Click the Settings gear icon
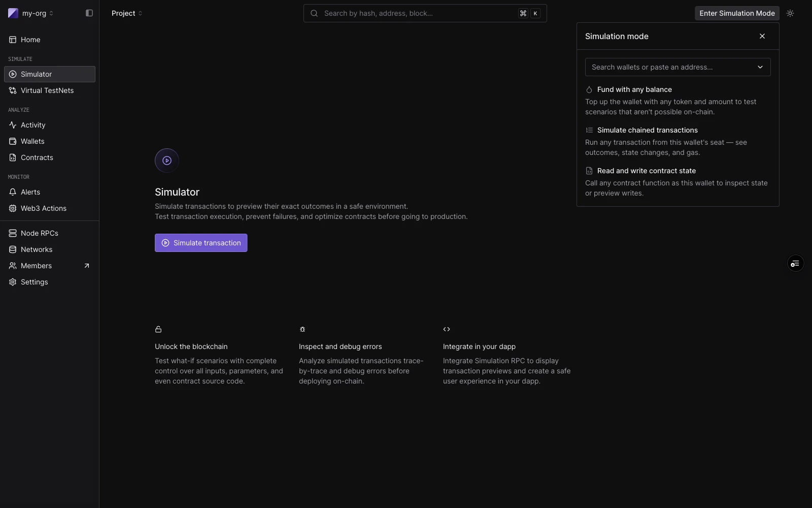Screen dimensions: 812x508 coord(13,282)
